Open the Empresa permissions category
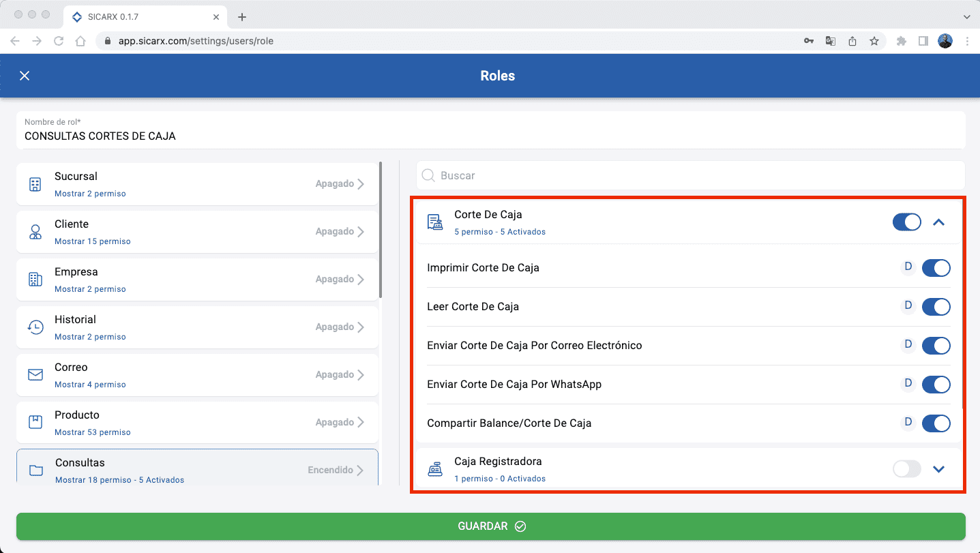980x553 pixels. point(197,280)
